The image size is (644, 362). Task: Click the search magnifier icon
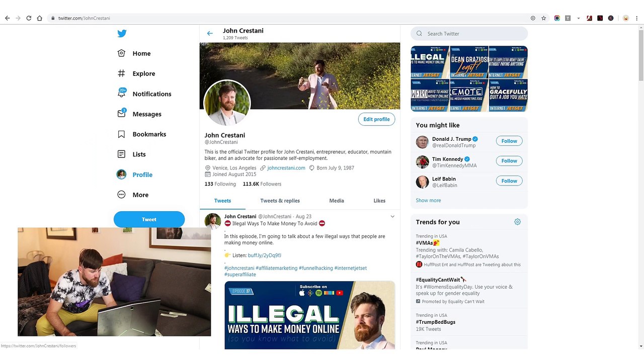(420, 34)
